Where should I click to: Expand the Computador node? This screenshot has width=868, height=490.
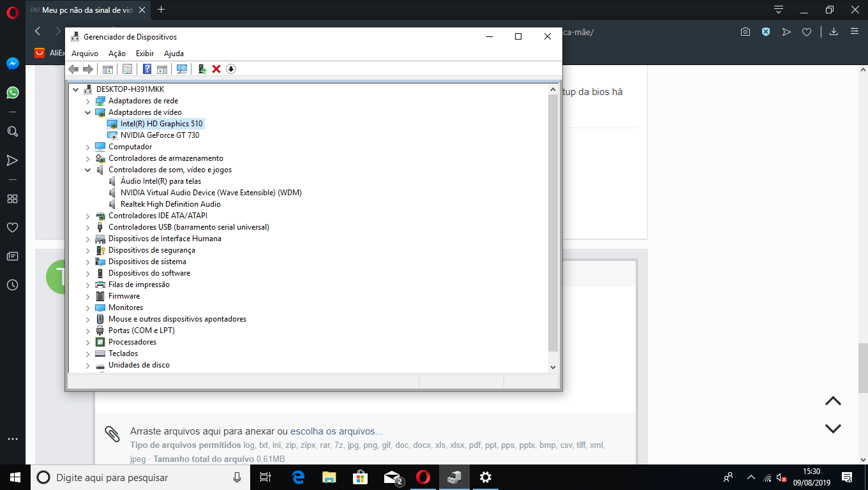pyautogui.click(x=88, y=147)
